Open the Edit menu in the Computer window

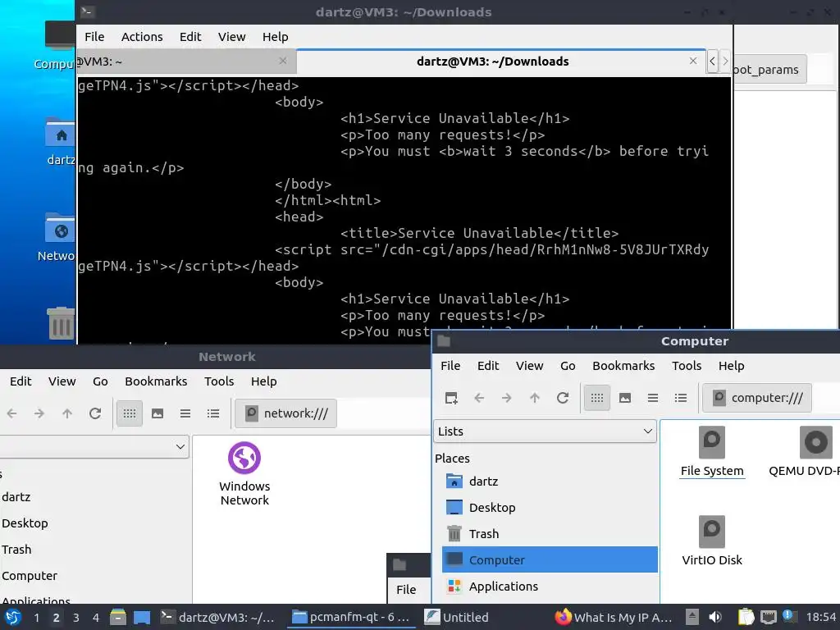[x=488, y=366]
